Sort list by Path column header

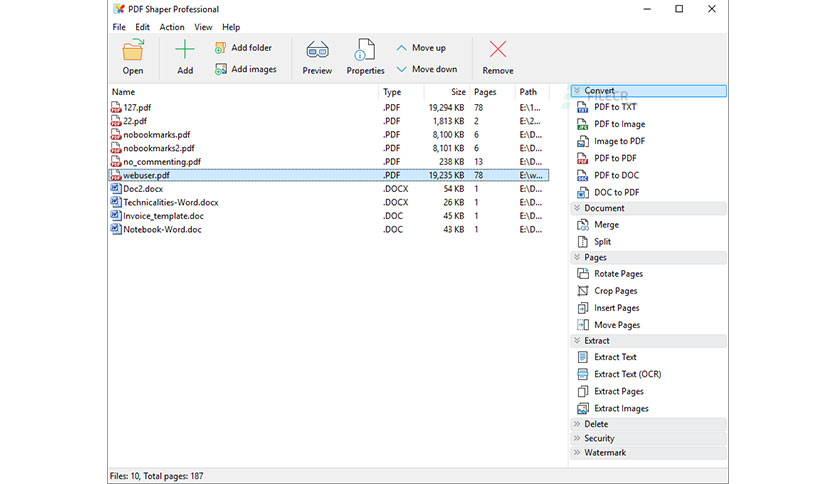tap(532, 92)
